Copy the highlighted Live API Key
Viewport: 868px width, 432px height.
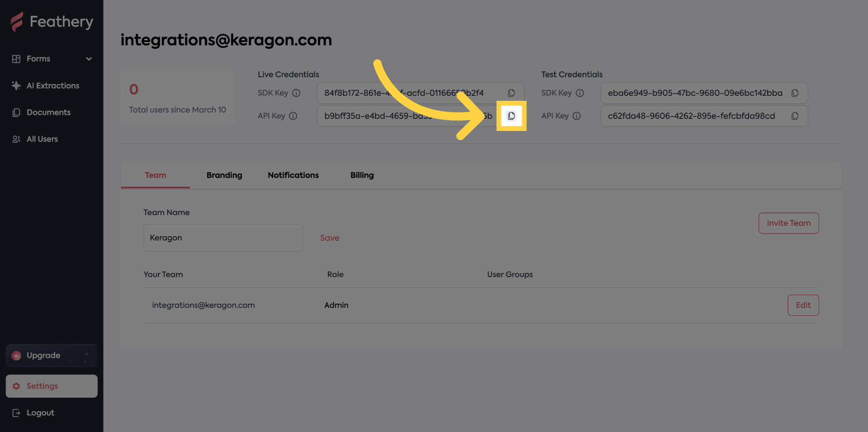(x=511, y=116)
